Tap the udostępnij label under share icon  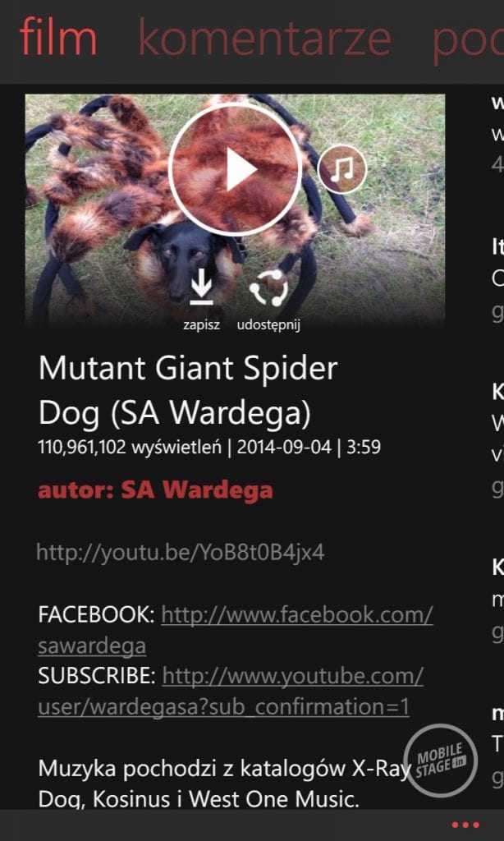268,325
